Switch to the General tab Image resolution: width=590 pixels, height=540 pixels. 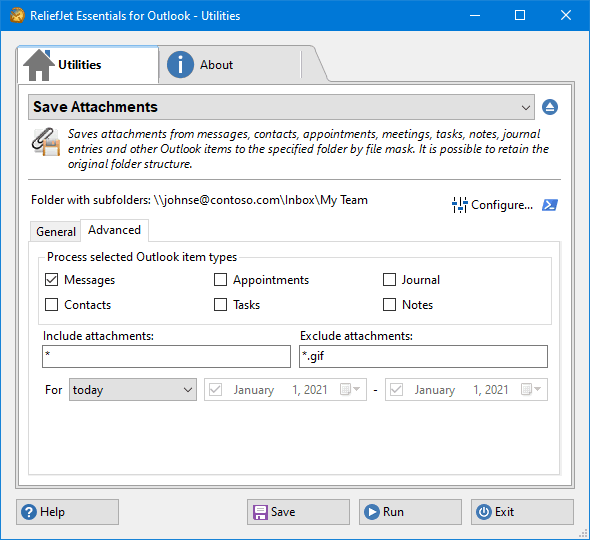point(56,231)
